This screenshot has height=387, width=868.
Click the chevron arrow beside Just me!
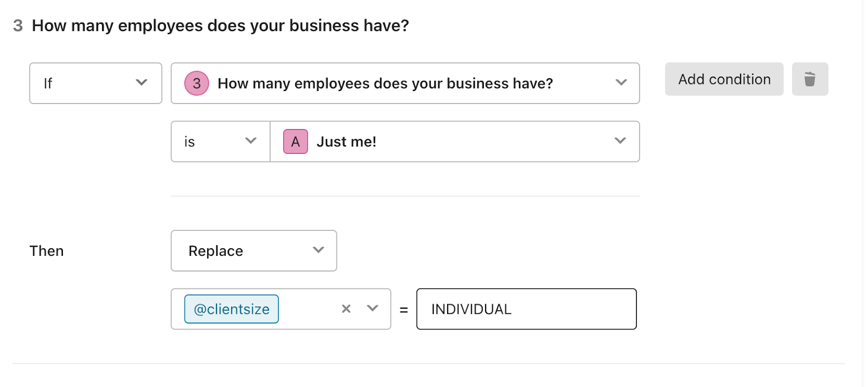point(620,141)
